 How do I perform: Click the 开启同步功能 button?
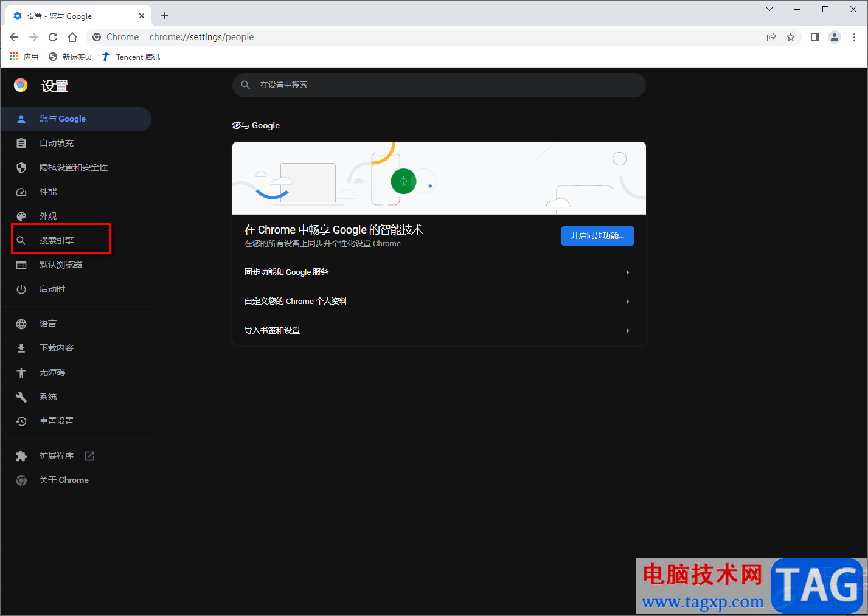coord(597,236)
